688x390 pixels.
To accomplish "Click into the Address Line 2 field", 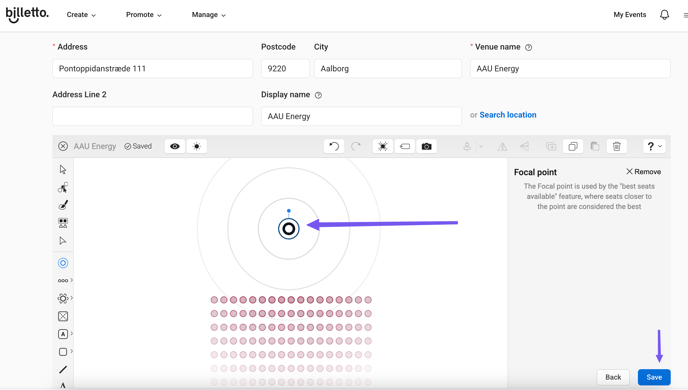I will point(152,116).
